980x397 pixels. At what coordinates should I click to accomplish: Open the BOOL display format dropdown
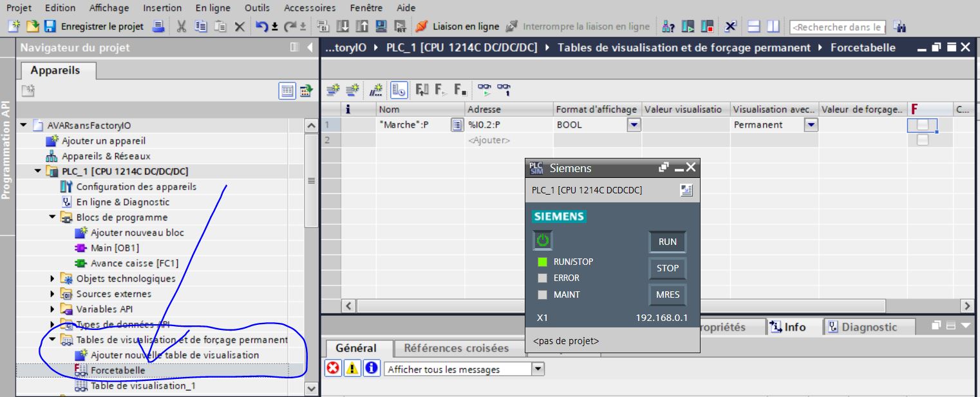(x=634, y=125)
